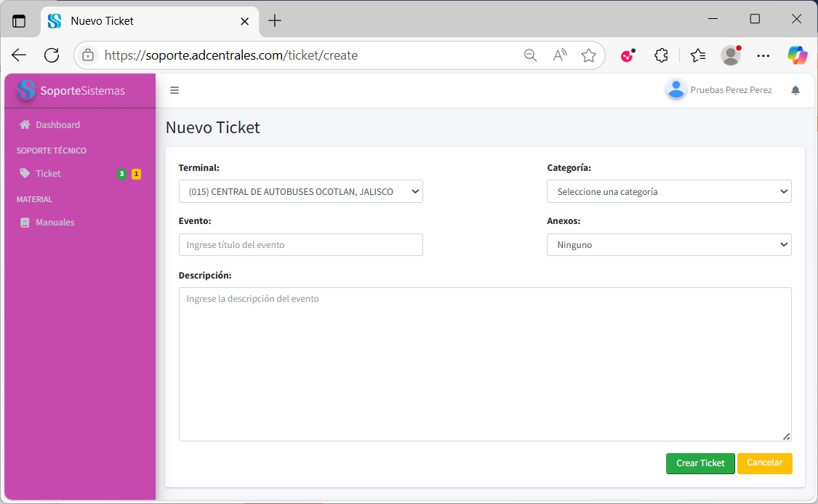Open browser extensions puzzle icon

point(661,55)
